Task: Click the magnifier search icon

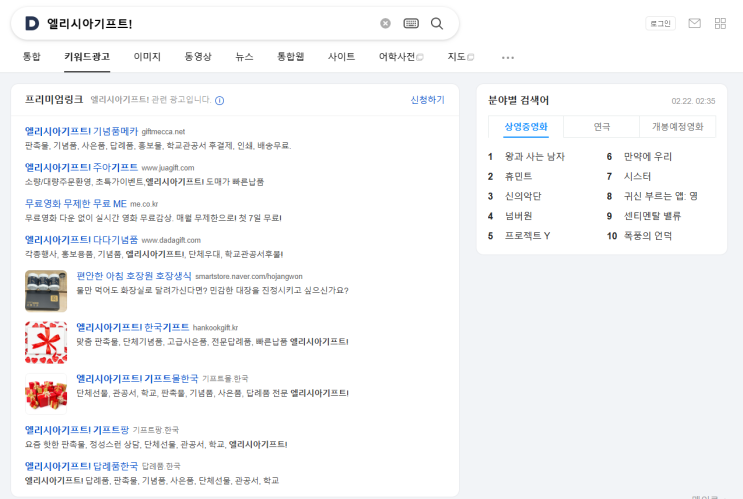Action: (437, 23)
